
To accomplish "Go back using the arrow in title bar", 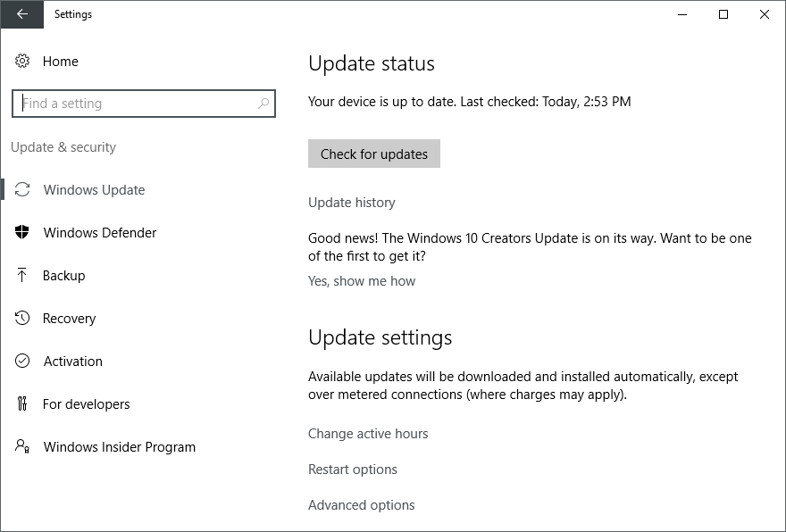I will tap(22, 14).
